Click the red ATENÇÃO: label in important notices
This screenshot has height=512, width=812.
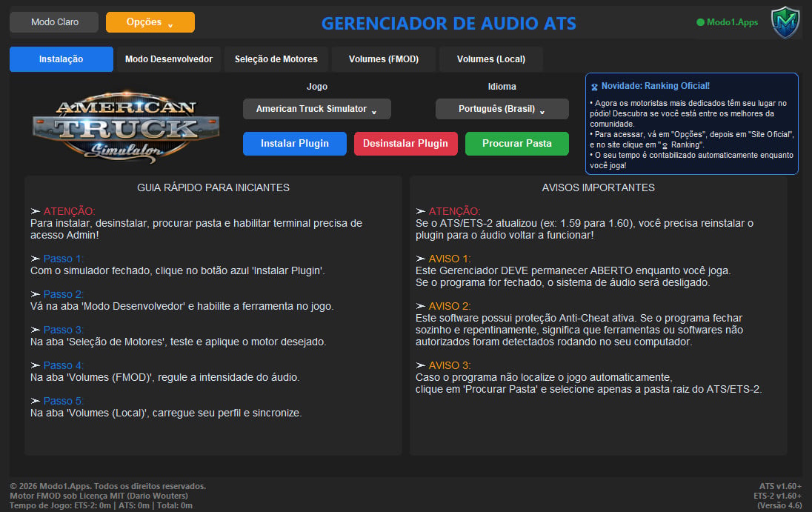(455, 211)
